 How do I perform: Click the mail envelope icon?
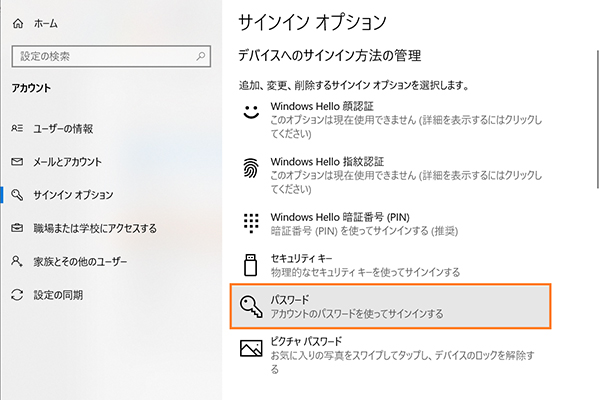click(x=17, y=162)
